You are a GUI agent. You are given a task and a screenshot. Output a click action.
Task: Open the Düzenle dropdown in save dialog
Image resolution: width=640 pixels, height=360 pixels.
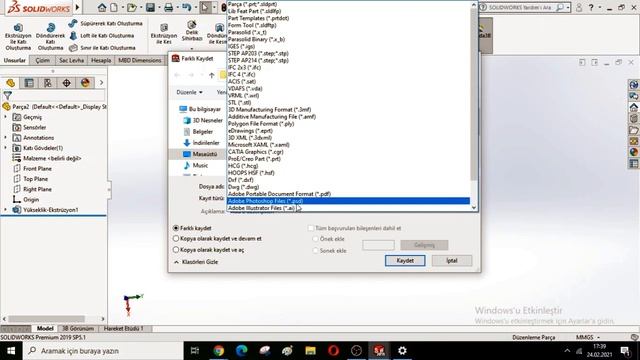(x=189, y=92)
